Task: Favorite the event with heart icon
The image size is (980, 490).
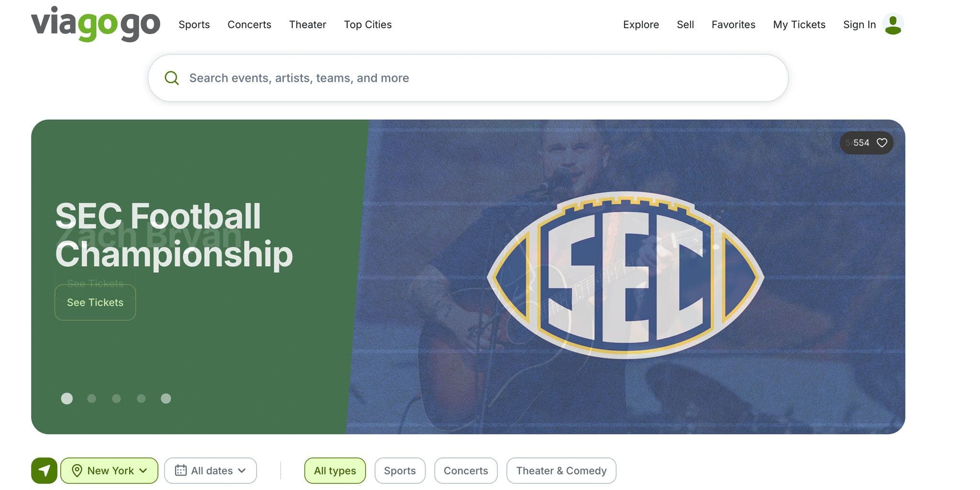Action: click(x=881, y=143)
